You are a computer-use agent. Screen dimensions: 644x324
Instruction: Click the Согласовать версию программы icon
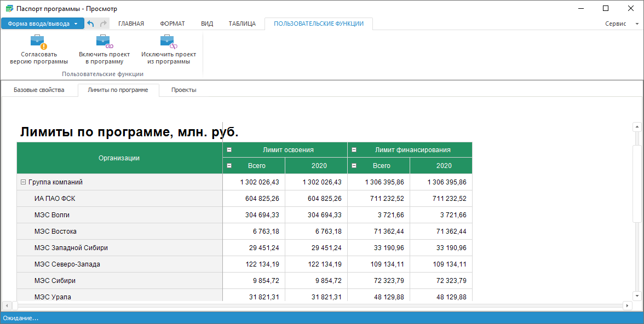click(x=38, y=42)
